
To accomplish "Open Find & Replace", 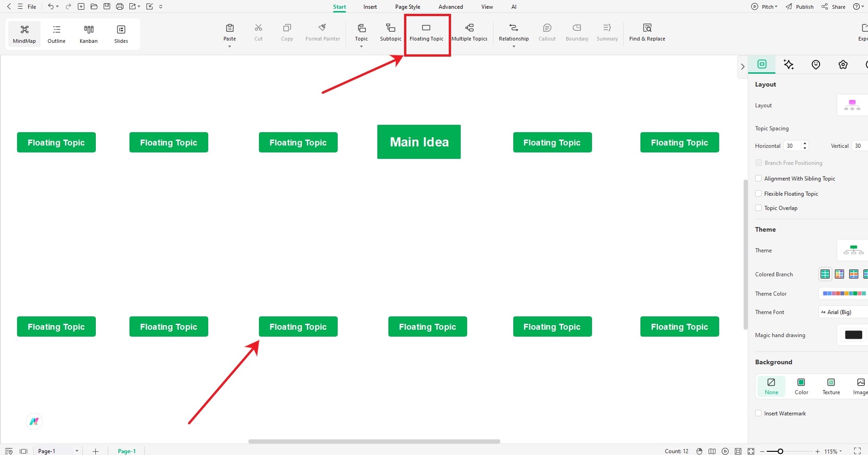I will [647, 33].
